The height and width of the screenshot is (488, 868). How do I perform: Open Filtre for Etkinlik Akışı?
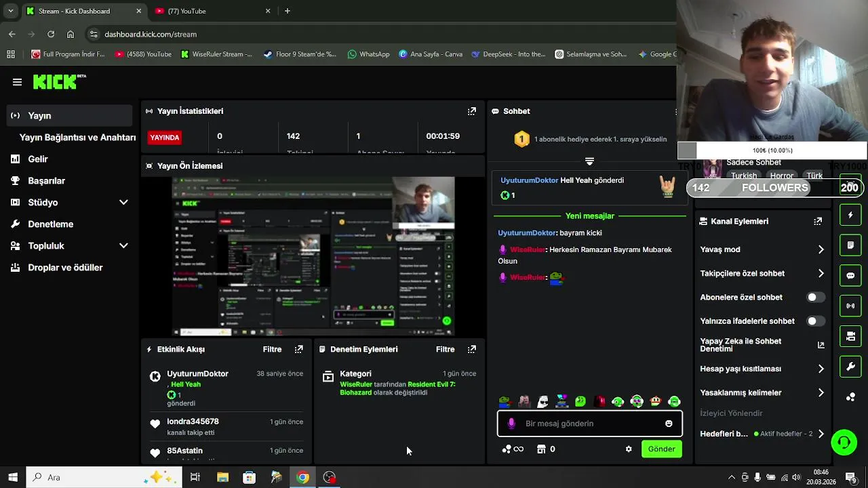(272, 349)
